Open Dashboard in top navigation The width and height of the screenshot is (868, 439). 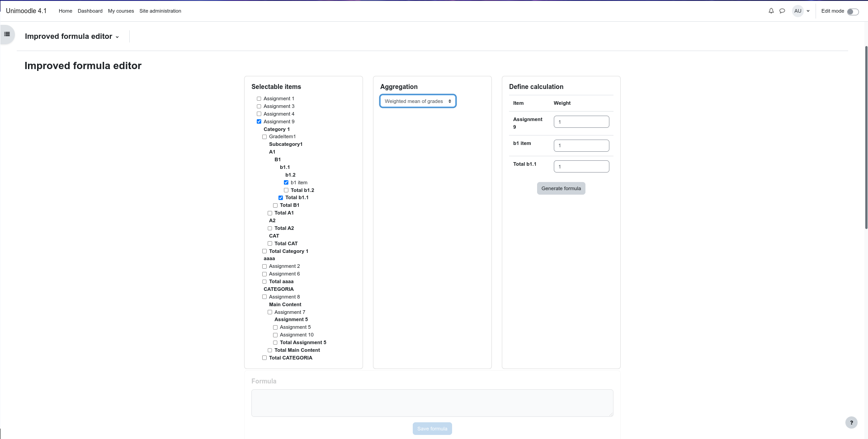click(x=90, y=11)
